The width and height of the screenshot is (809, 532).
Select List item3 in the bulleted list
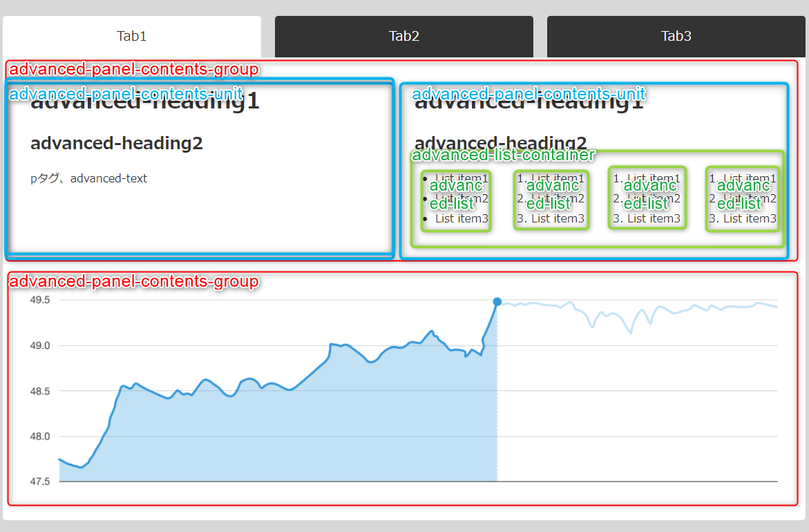[461, 219]
